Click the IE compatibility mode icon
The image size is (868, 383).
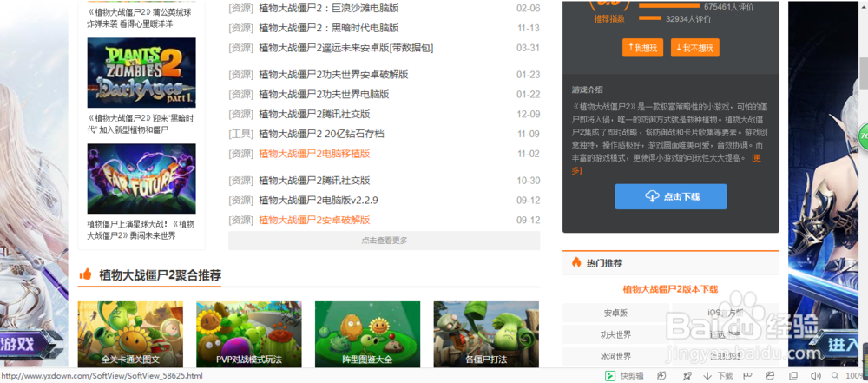[x=769, y=376]
